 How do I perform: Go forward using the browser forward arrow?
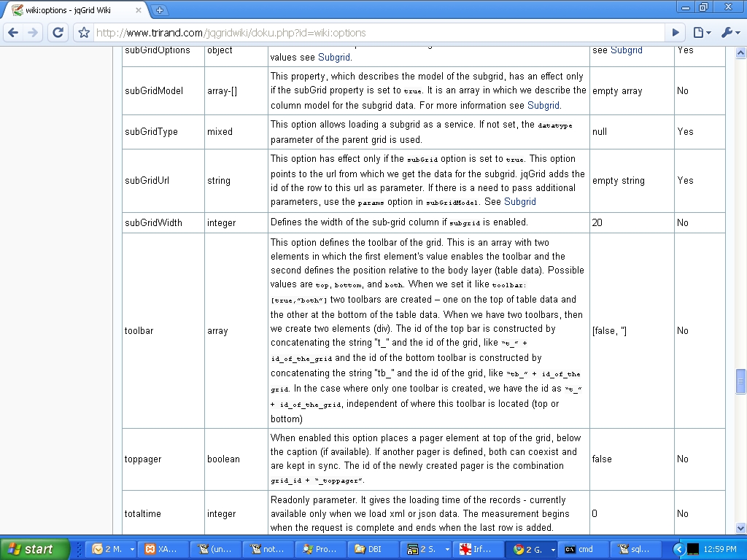pyautogui.click(x=33, y=32)
